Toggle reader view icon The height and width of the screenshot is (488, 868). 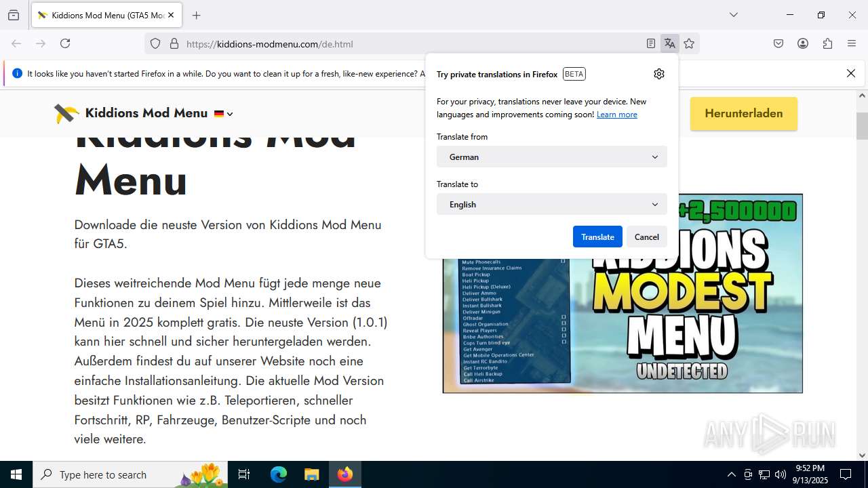pyautogui.click(x=651, y=43)
